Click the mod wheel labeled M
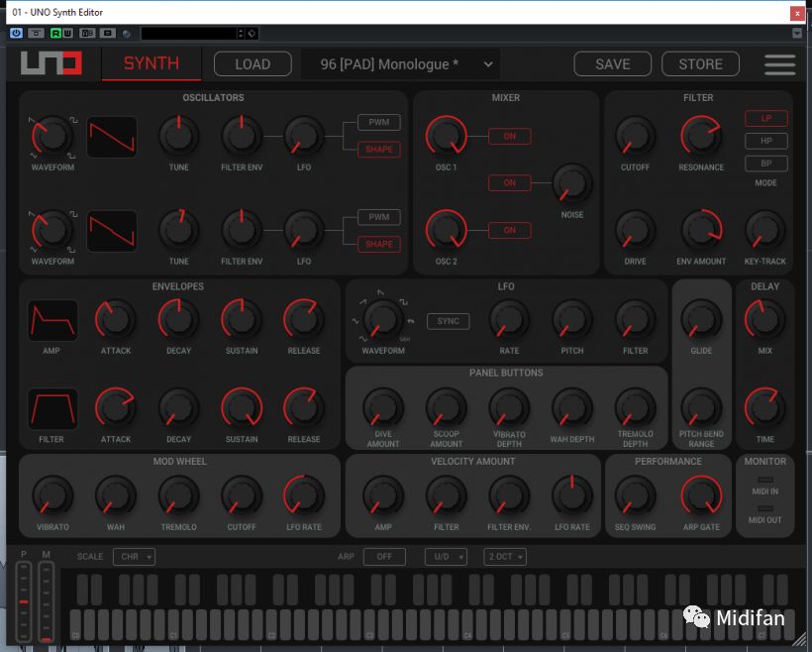 [47, 602]
